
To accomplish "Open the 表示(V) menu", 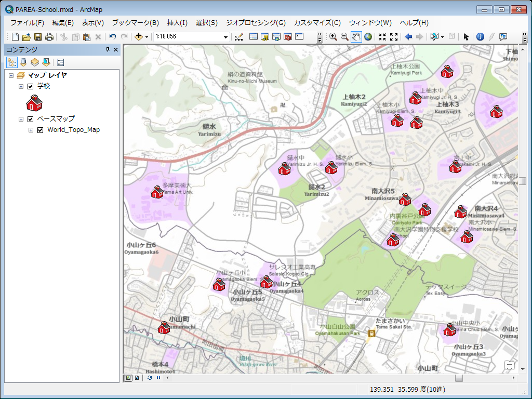I will 92,23.
